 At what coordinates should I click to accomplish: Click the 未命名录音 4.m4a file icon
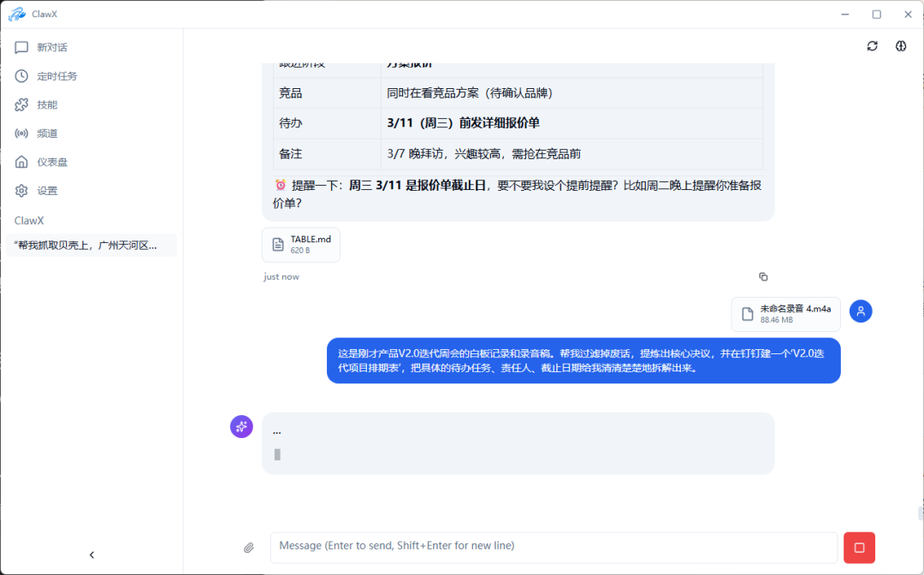click(x=747, y=314)
